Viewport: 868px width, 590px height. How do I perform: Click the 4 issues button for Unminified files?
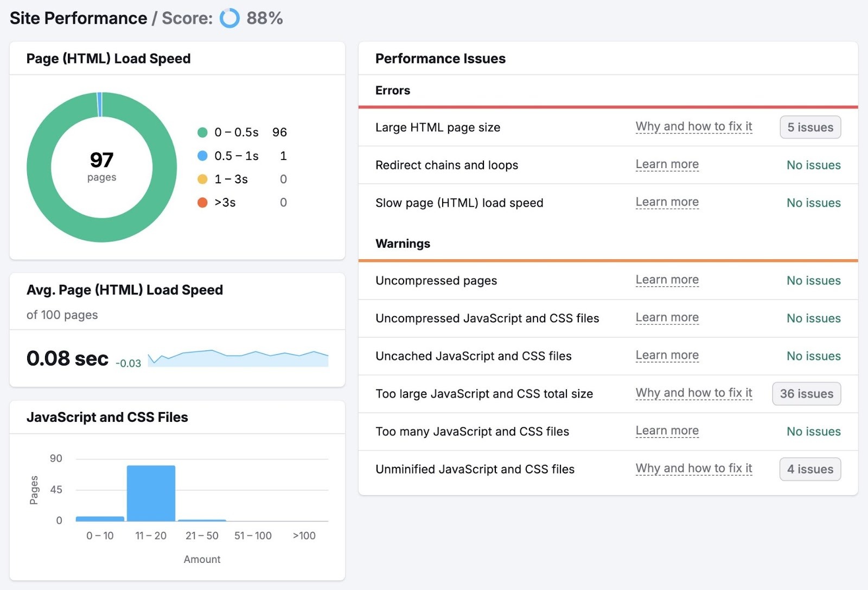[x=810, y=469]
